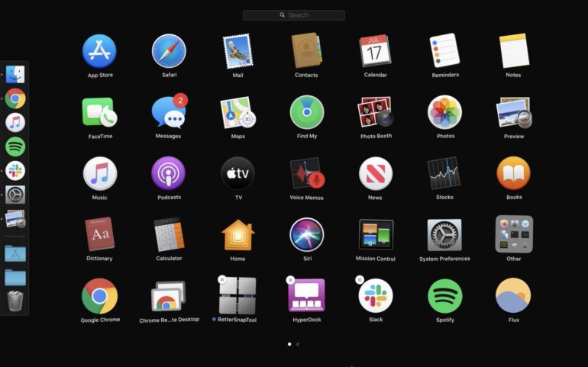Screen dimensions: 588x367
Task: Open the Stocks app
Action: [444, 174]
